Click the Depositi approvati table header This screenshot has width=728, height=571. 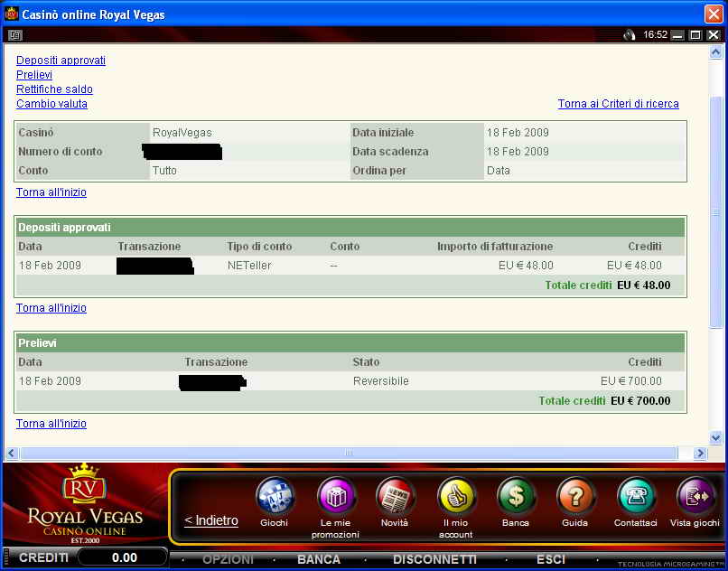[x=350, y=227]
